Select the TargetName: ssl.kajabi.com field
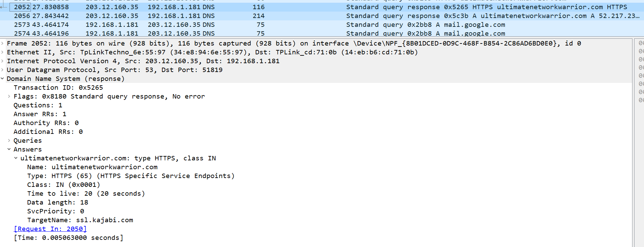 80,220
